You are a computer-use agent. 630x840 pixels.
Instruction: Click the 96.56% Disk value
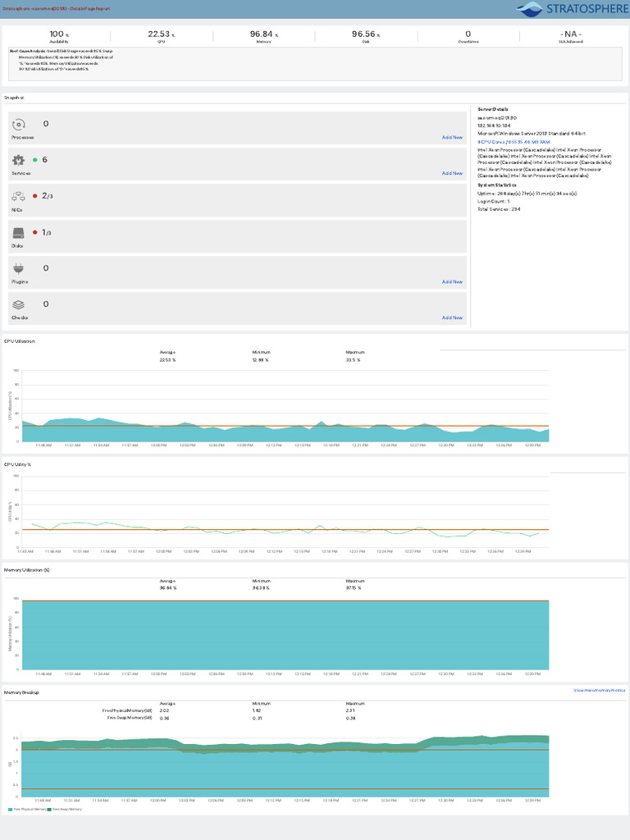coord(366,34)
